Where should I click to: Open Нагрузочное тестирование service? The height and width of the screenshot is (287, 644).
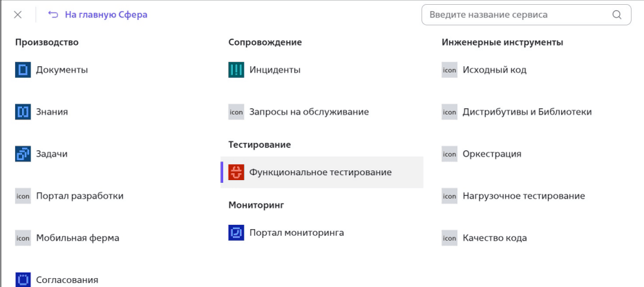pos(523,196)
